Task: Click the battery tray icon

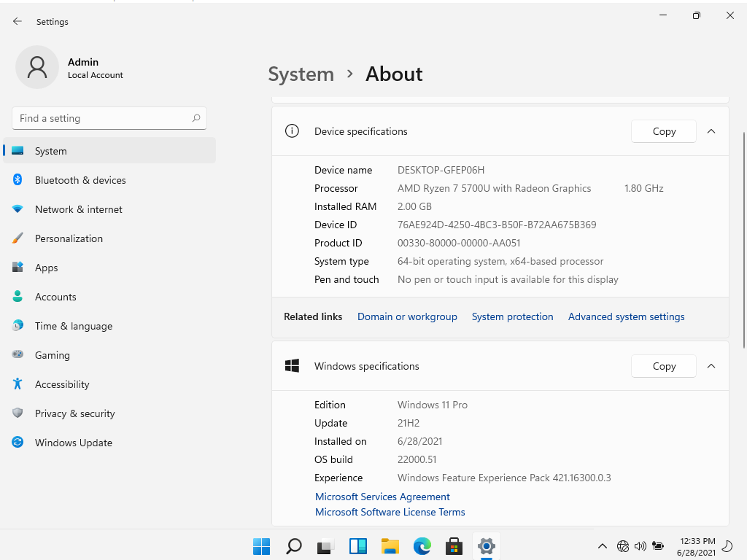Action: tap(658, 546)
